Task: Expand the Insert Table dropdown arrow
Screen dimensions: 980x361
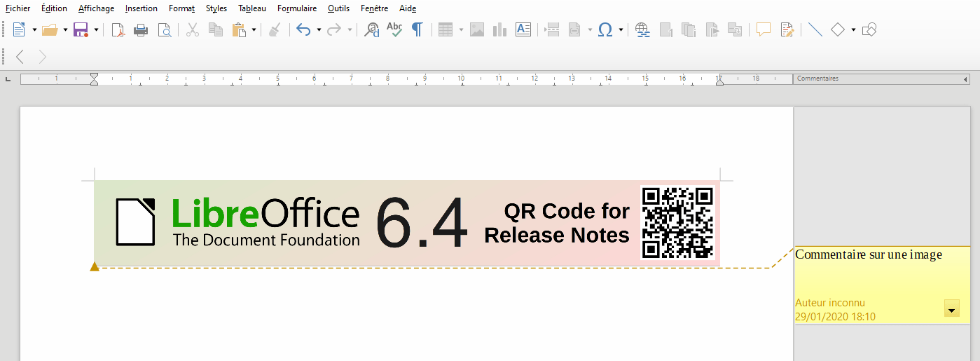Action: (461, 29)
